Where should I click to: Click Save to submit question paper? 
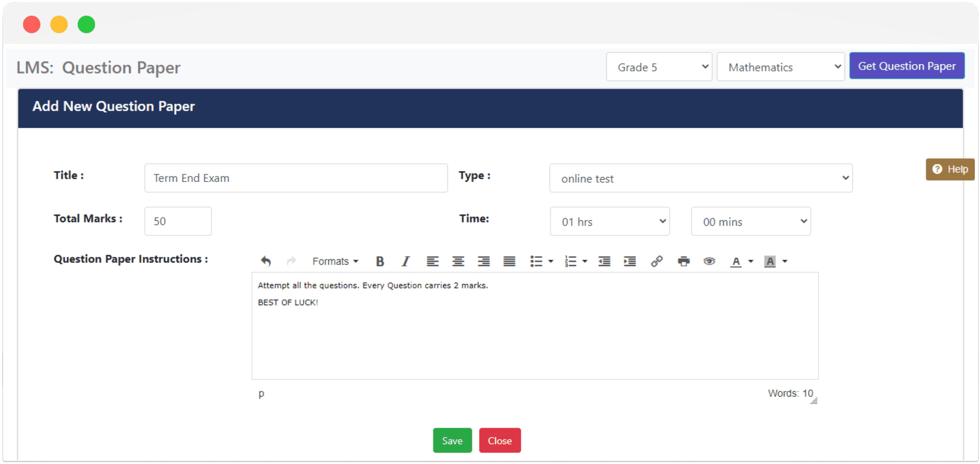(452, 440)
